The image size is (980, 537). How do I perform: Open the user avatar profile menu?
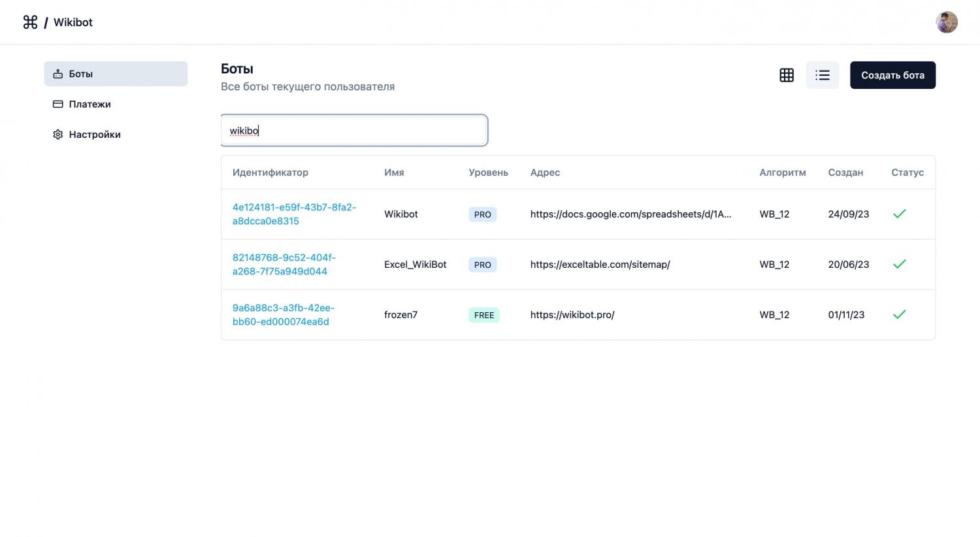point(946,22)
